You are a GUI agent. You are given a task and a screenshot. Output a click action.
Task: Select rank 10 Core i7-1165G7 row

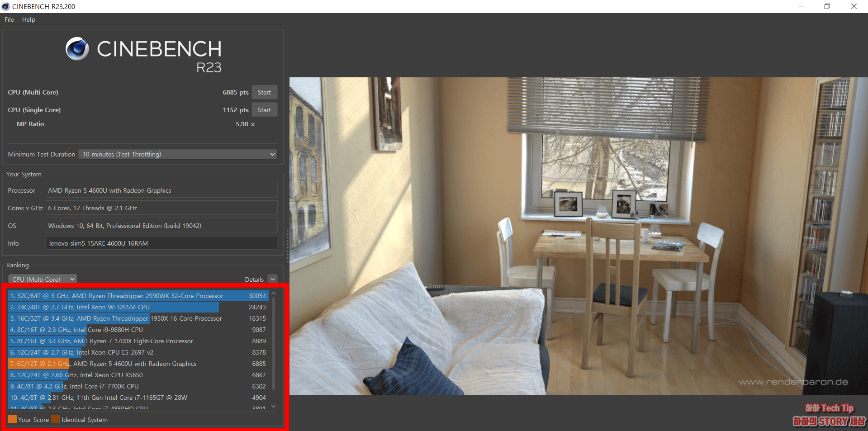138,398
